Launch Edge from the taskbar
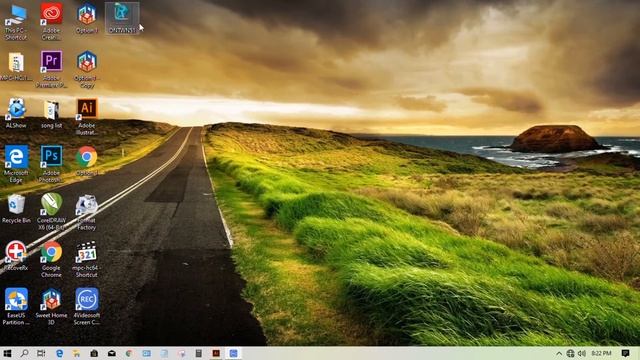 tap(59, 353)
